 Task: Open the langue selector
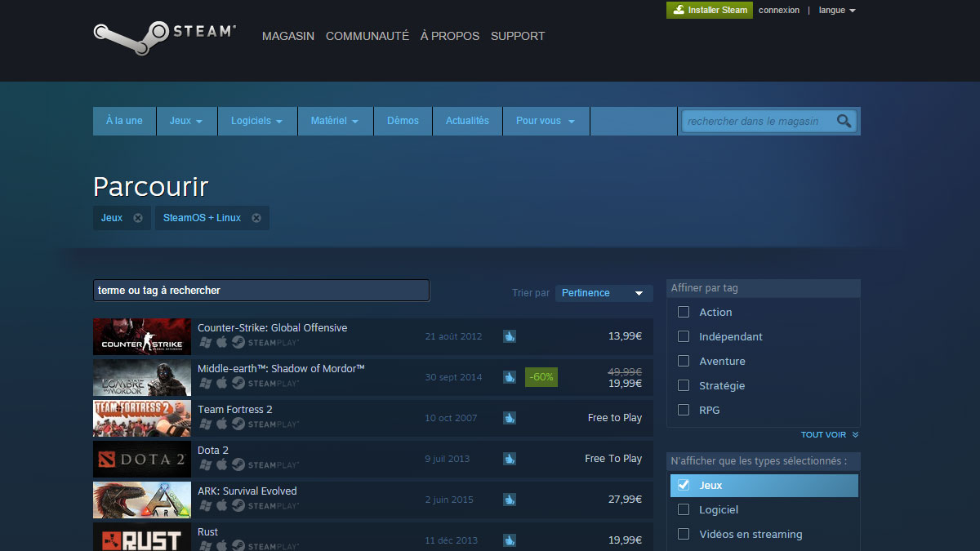click(x=837, y=11)
